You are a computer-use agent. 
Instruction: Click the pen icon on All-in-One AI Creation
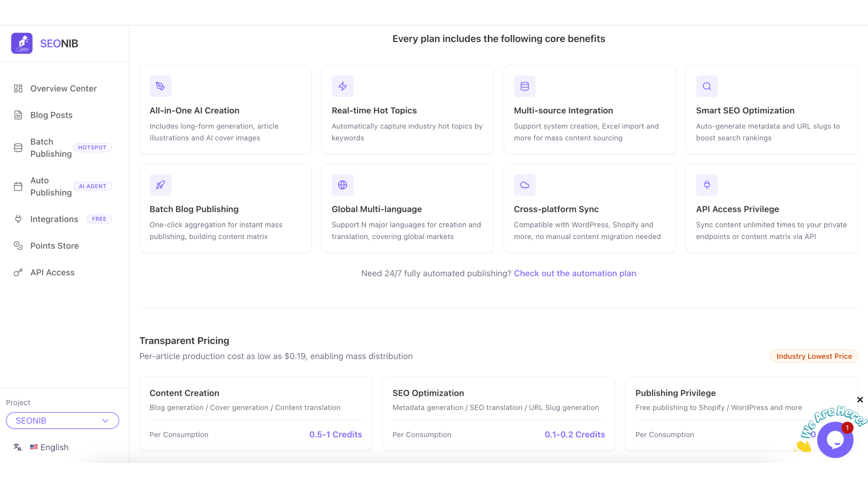pyautogui.click(x=160, y=86)
